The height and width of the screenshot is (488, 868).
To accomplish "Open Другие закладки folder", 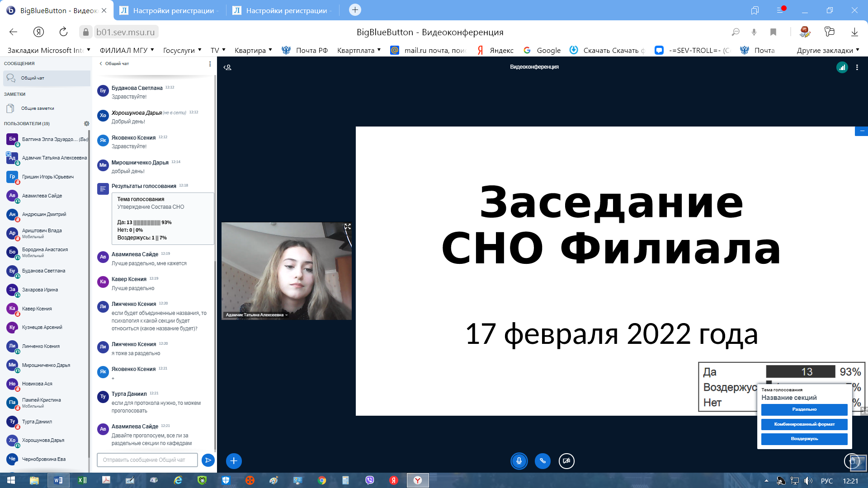I will pyautogui.click(x=828, y=50).
